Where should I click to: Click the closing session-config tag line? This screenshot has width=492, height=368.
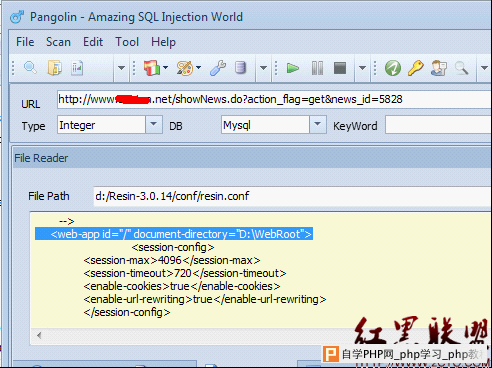pos(127,312)
